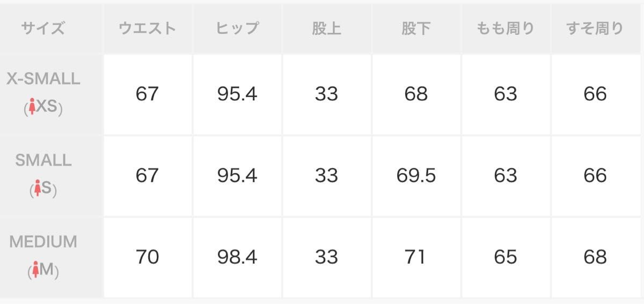Click the すそ周り column header
Viewport: 644px width, 304px height.
[x=595, y=28]
